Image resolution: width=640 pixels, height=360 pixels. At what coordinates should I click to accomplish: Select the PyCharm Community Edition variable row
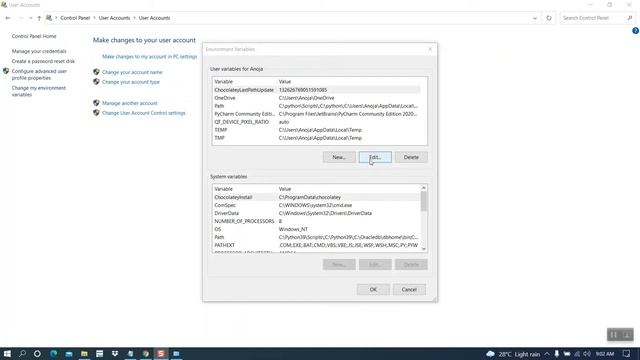[317, 114]
